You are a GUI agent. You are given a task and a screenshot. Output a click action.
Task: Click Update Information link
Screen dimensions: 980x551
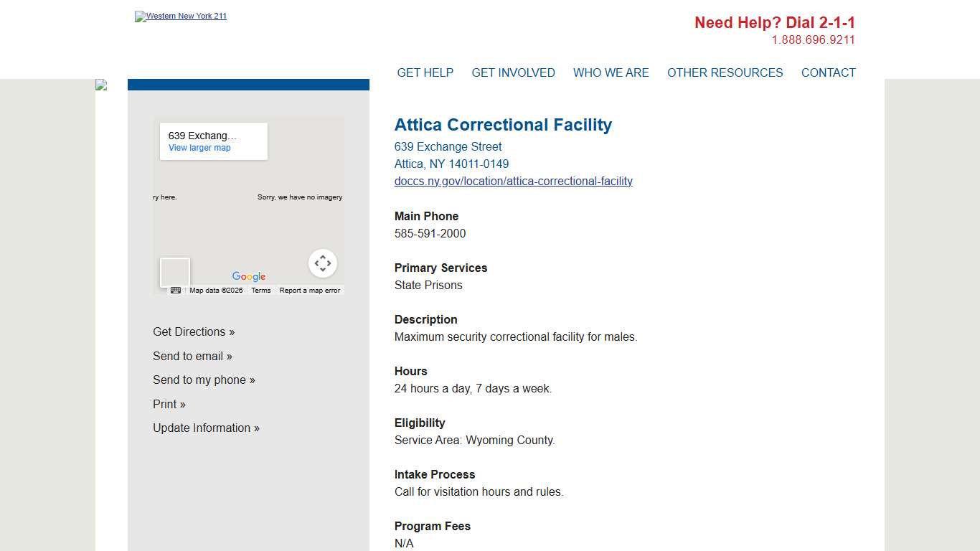tap(206, 428)
